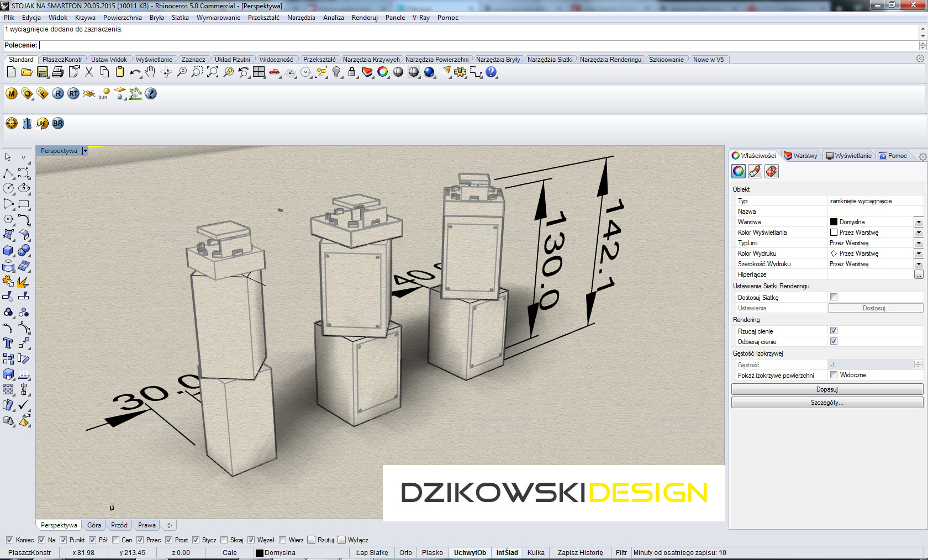This screenshot has width=928, height=560.
Task: Click the Szczegóły... button
Action: pos(826,403)
